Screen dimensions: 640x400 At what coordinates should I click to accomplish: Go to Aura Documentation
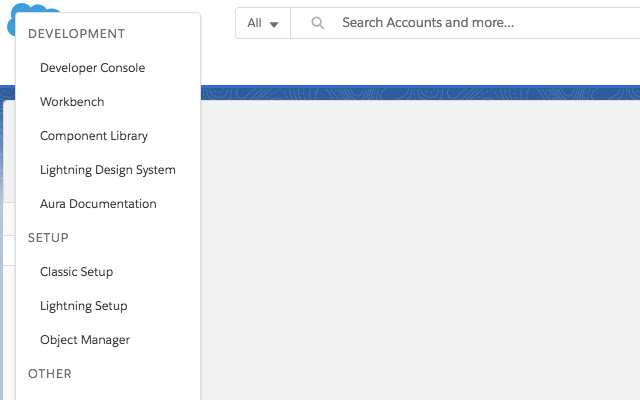(98, 204)
